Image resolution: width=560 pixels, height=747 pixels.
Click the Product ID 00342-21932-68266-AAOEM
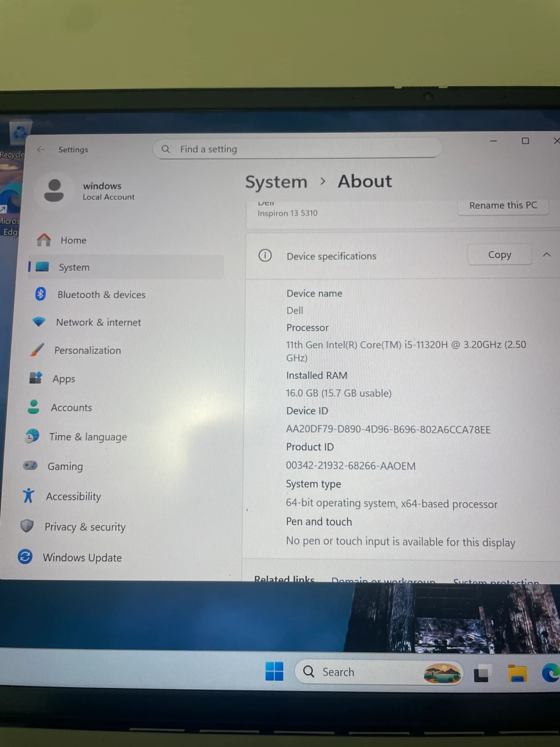[351, 465]
